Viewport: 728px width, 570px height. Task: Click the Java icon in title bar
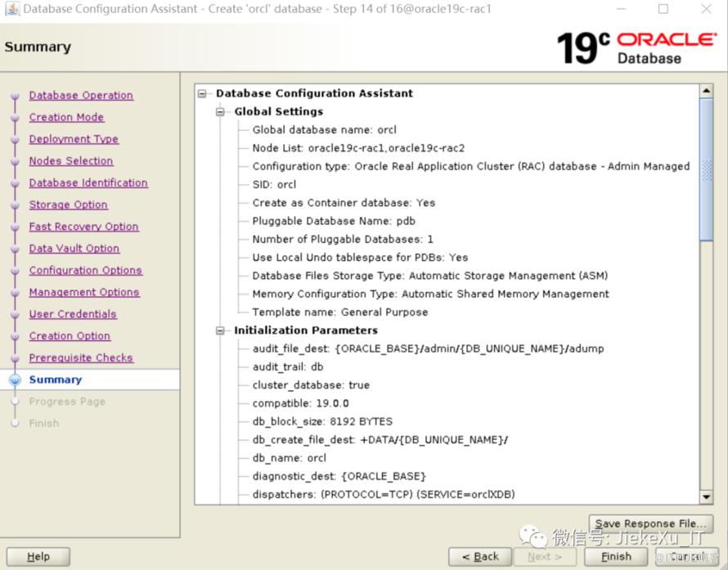point(11,9)
